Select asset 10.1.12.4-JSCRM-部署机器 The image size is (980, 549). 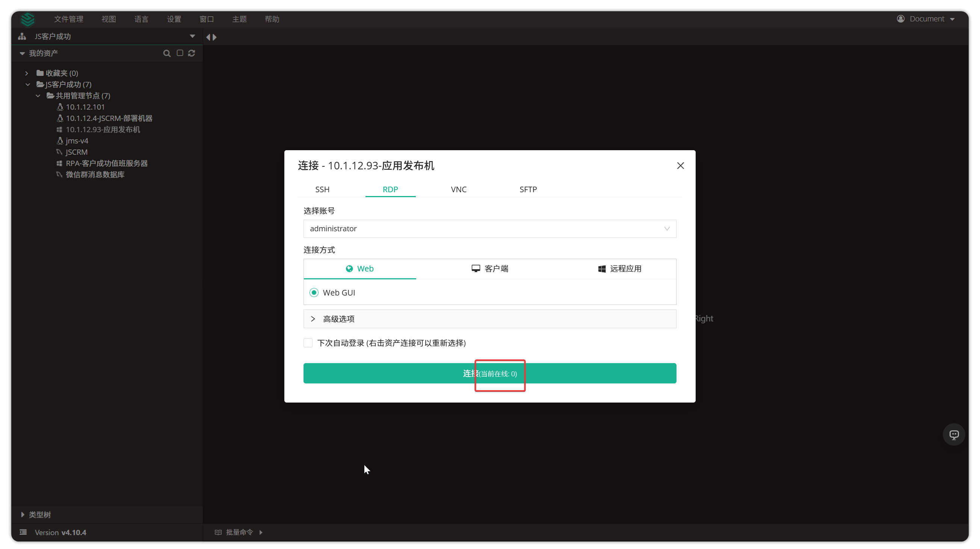pos(109,118)
